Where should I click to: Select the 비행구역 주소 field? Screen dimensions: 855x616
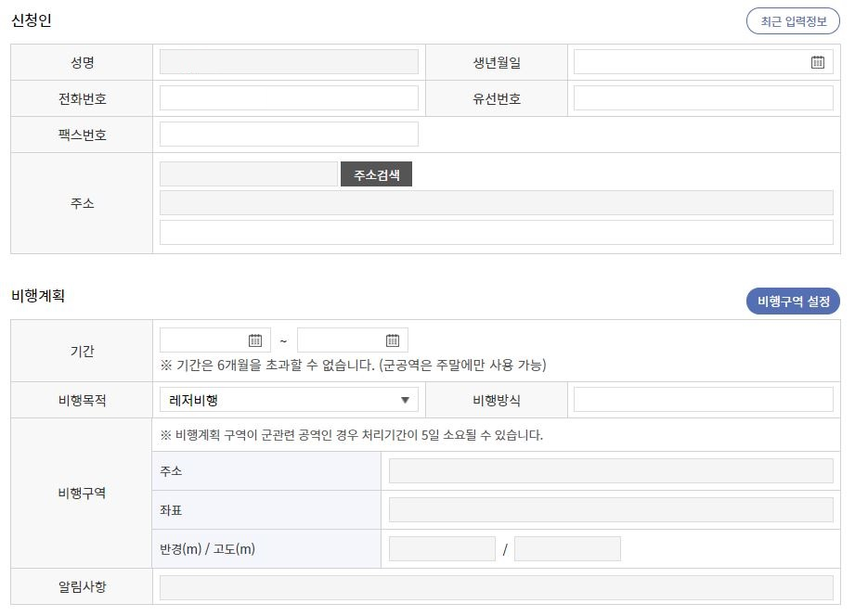click(x=610, y=471)
